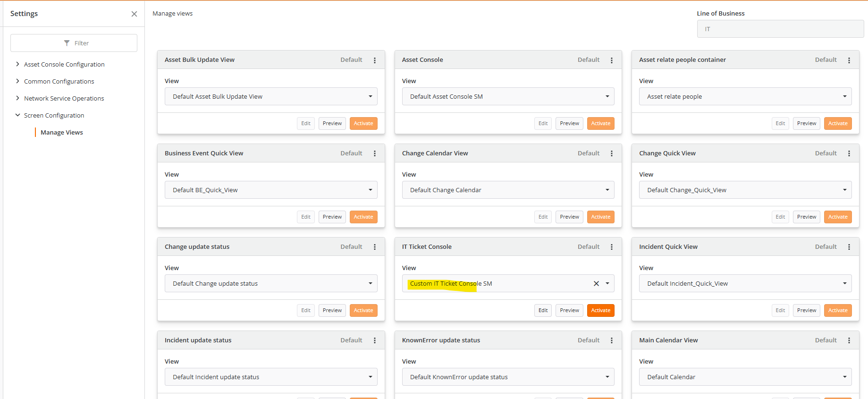Preview the Change update status view

click(332, 310)
